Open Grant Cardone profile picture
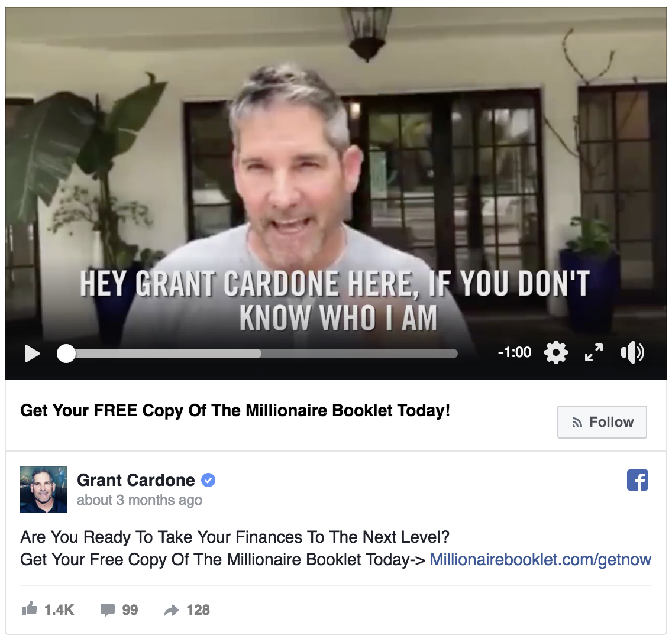 (x=44, y=489)
